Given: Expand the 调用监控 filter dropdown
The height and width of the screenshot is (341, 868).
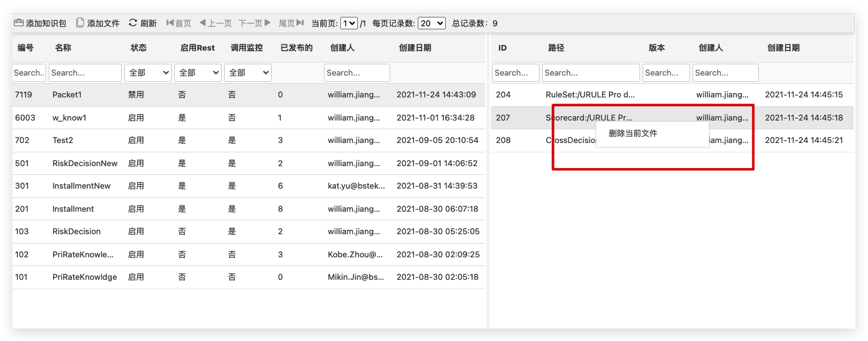Looking at the screenshot, I should coord(248,73).
